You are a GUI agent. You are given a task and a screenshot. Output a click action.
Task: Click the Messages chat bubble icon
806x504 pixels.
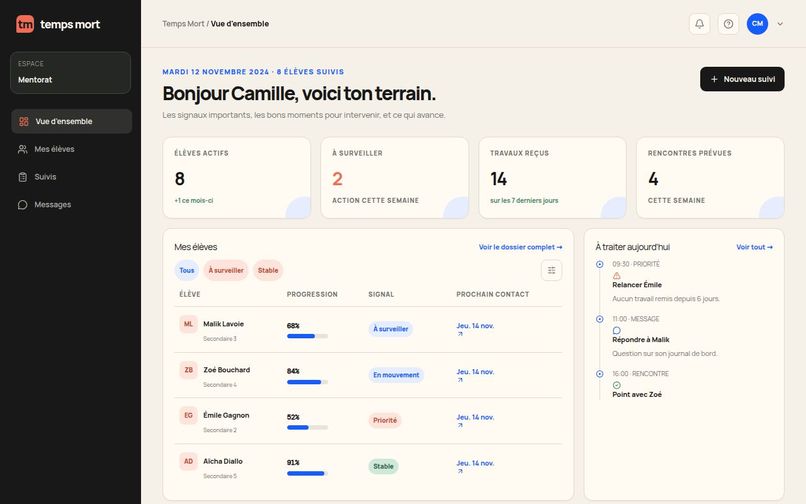[x=23, y=205]
